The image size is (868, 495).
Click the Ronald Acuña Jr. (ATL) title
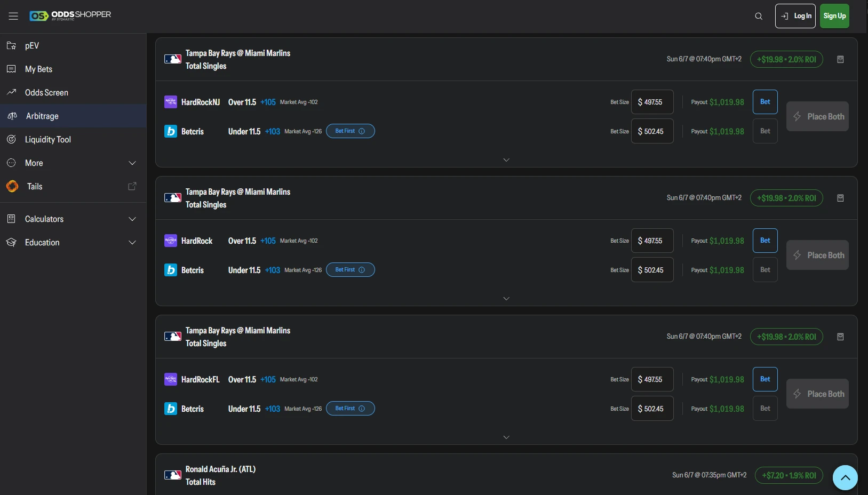220,469
